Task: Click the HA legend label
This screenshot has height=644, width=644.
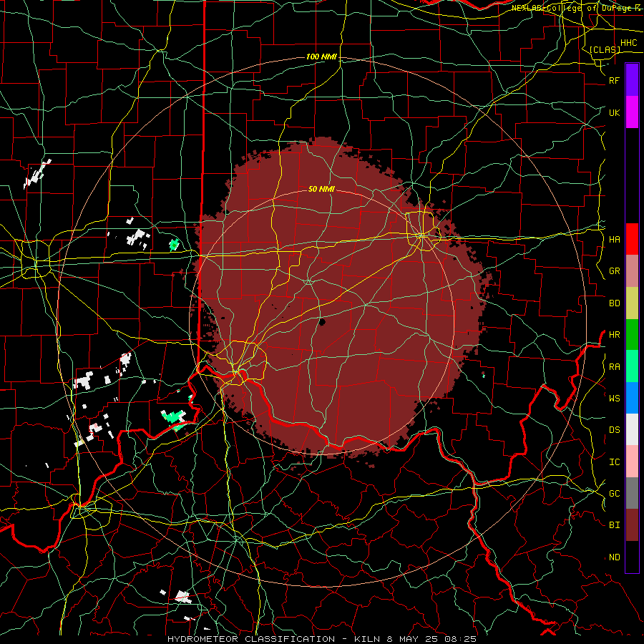Action: point(614,240)
